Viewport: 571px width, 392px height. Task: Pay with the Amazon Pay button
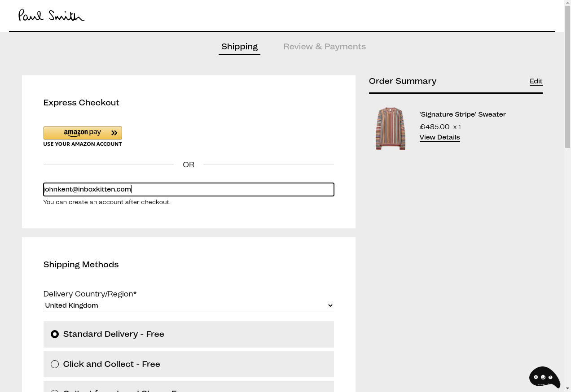(x=83, y=133)
